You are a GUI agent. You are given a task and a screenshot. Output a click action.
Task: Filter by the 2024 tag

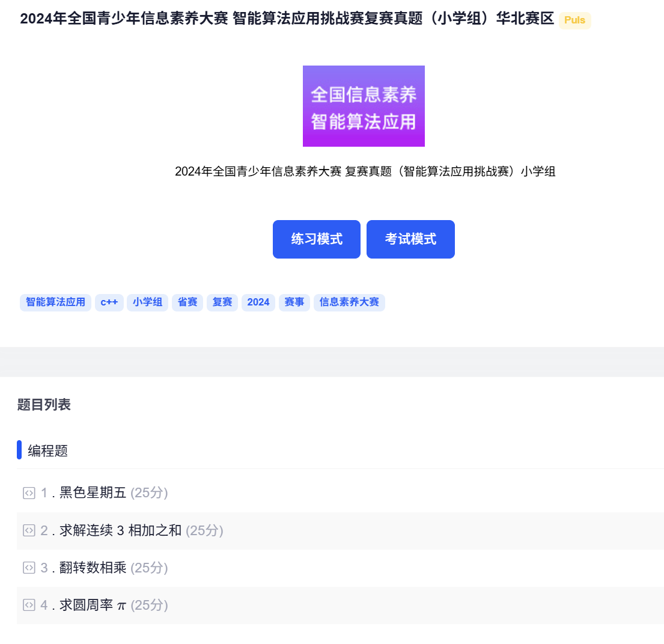258,302
